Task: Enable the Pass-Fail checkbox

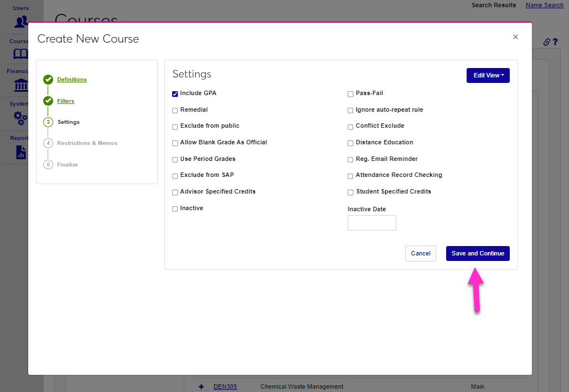Action: point(350,94)
